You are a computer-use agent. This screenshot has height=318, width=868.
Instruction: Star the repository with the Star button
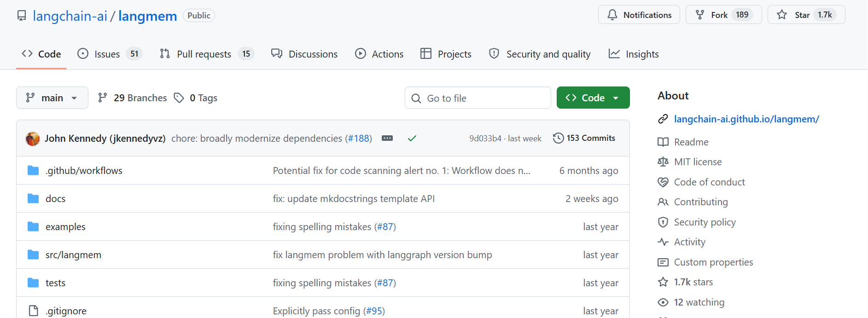806,15
